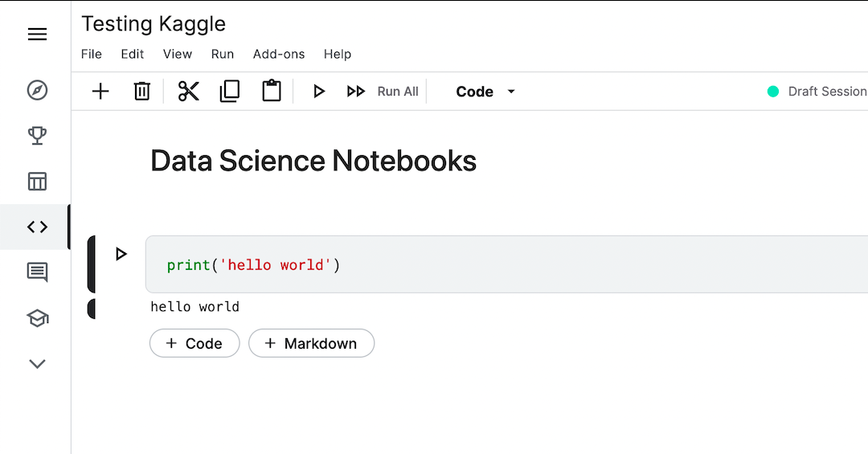Open the Code cell type dropdown
This screenshot has height=454, width=868.
(x=485, y=92)
